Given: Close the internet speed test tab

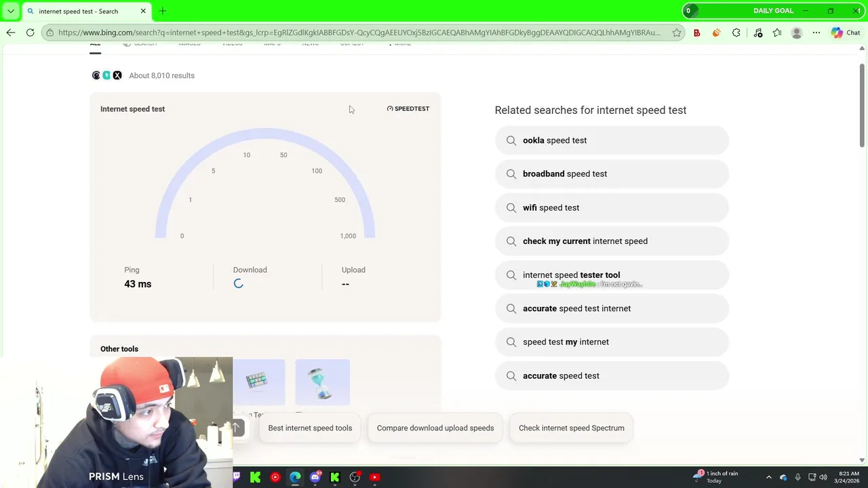Looking at the screenshot, I should tap(143, 11).
